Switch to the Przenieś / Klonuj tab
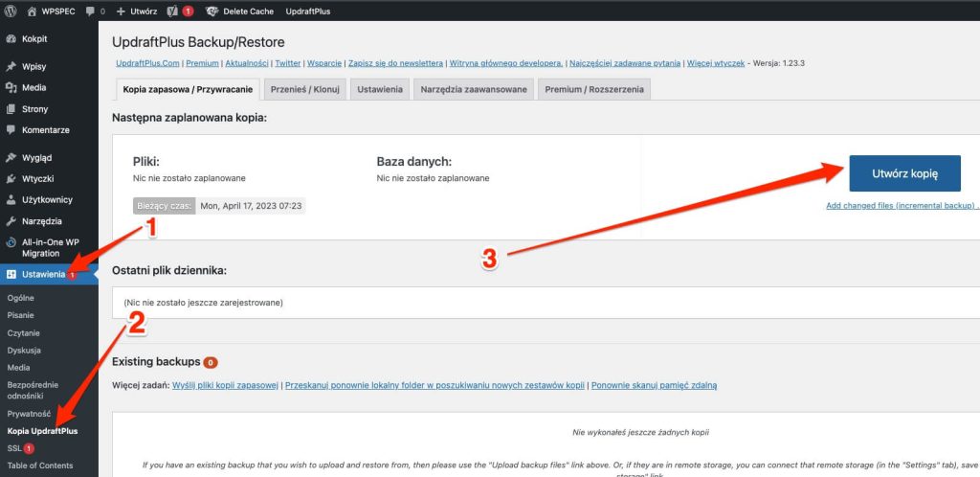The width and height of the screenshot is (980, 477). [x=304, y=89]
